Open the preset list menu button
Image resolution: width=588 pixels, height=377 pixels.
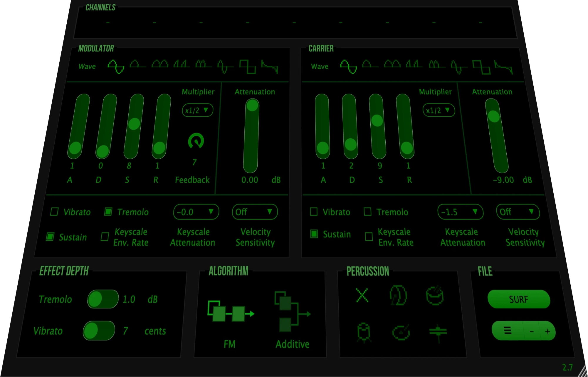[508, 331]
